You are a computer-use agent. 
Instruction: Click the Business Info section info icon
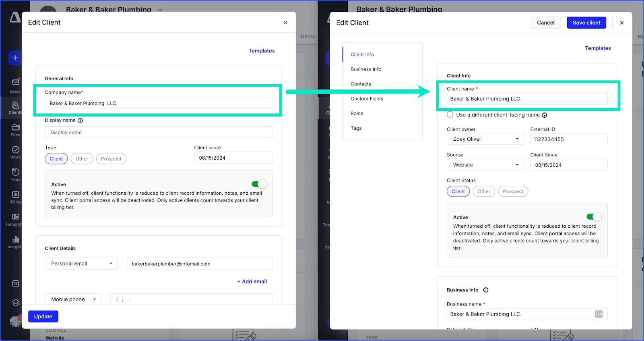coord(486,290)
